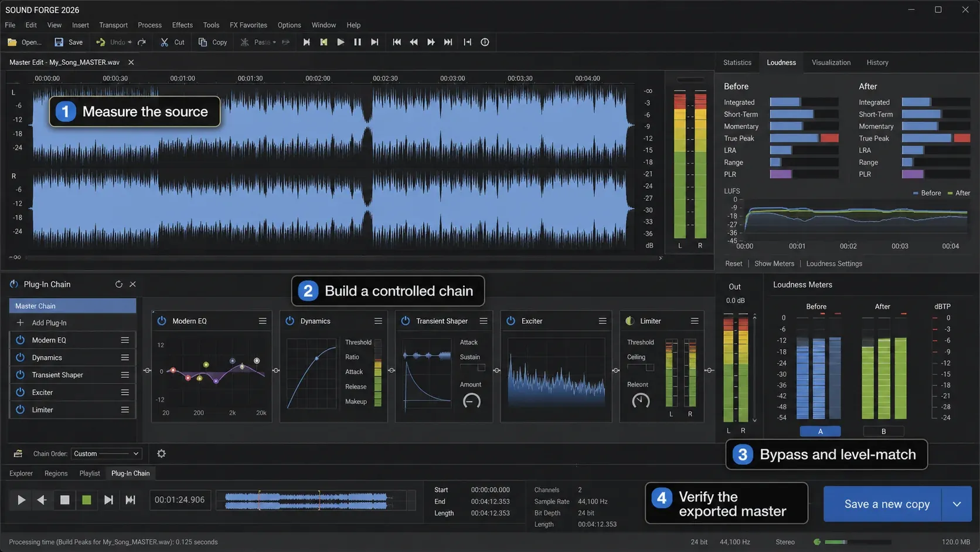Bypass the Exciter module panel

(x=511, y=321)
